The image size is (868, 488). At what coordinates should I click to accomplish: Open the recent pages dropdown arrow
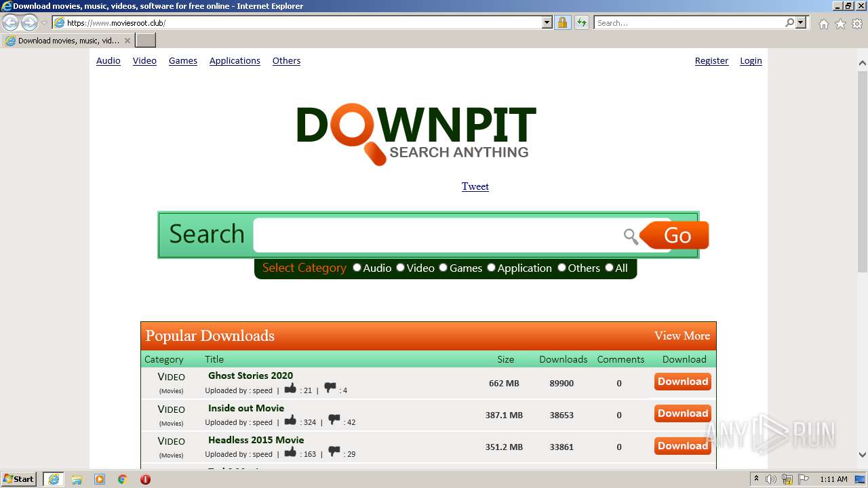click(x=44, y=23)
